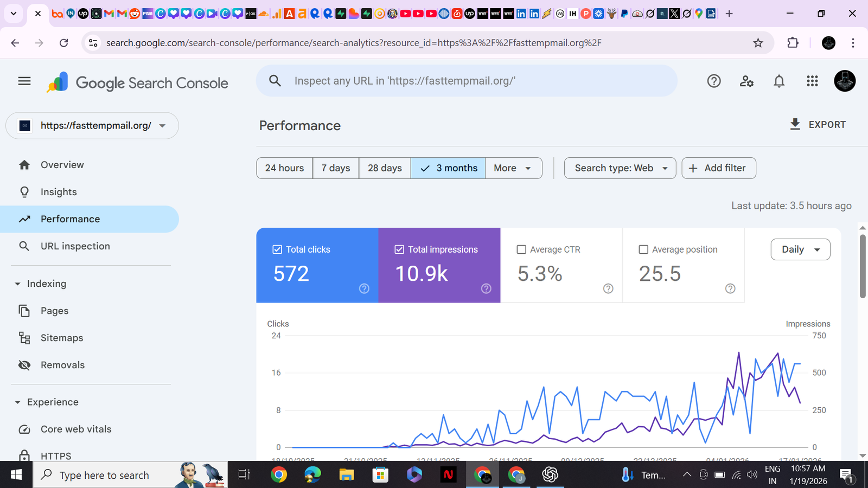
Task: Open the Sitemaps section
Action: click(x=61, y=337)
